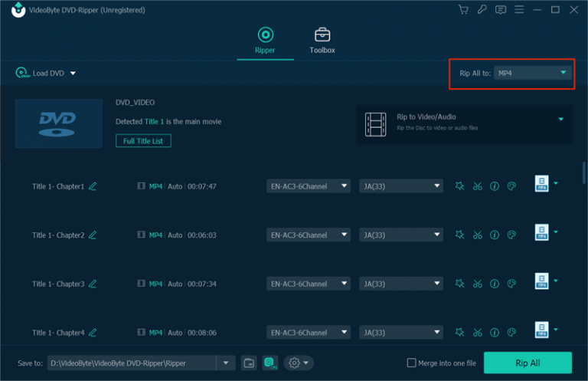This screenshot has height=381, width=588.
Task: Click Chapter4 duration 00:08:06 text
Action: pos(202,333)
